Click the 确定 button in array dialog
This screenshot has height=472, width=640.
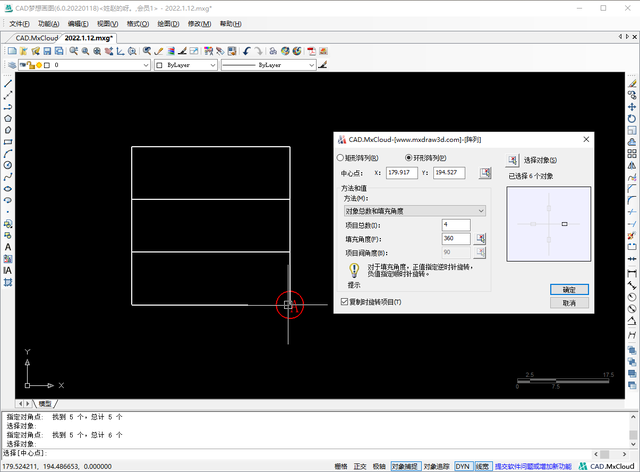pos(569,289)
